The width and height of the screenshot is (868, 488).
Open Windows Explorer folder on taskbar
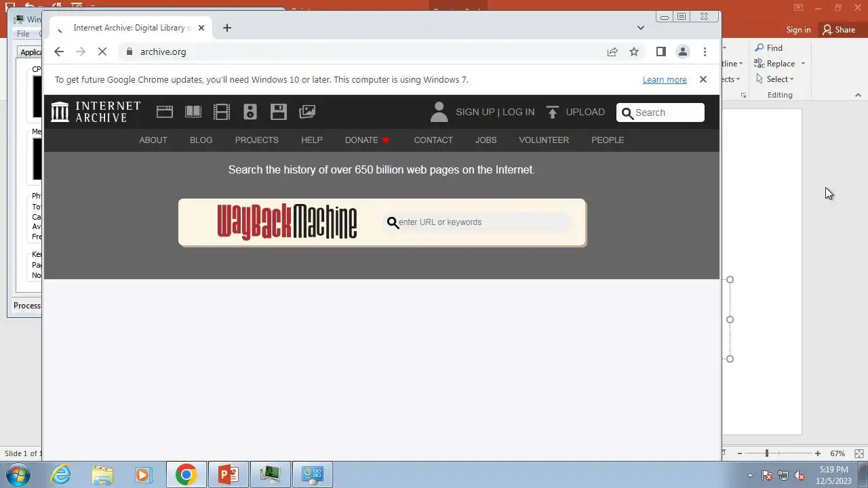coord(102,474)
